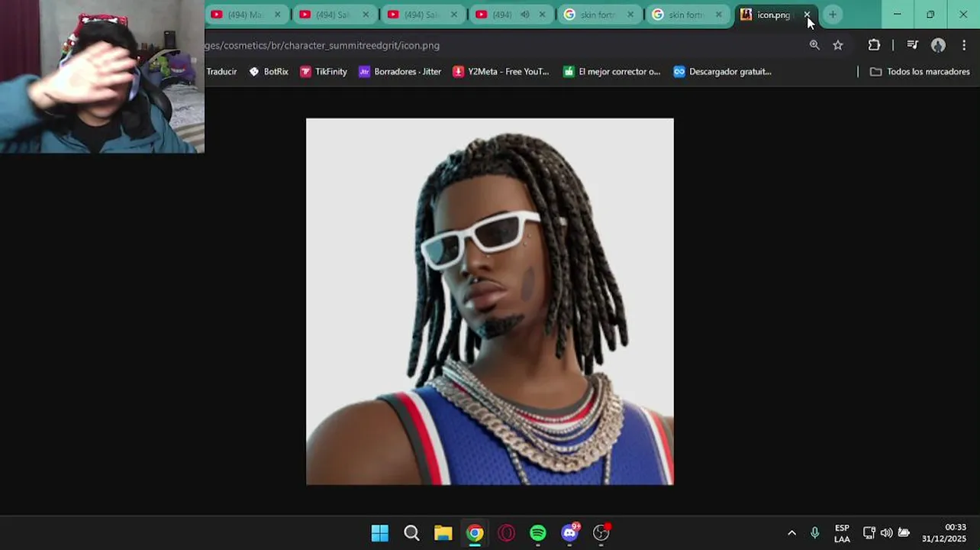Minimize the Chrome window
The height and width of the screenshot is (550, 980).
click(898, 15)
